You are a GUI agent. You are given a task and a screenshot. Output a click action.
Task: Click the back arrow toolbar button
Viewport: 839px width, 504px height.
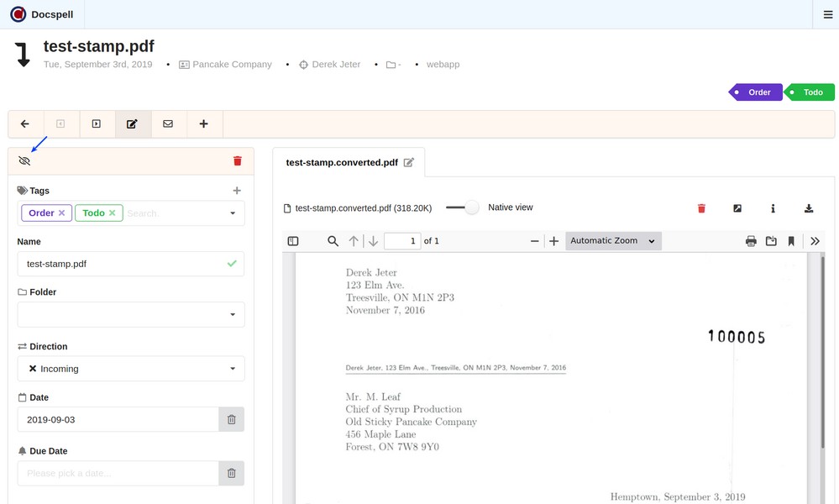pos(25,124)
